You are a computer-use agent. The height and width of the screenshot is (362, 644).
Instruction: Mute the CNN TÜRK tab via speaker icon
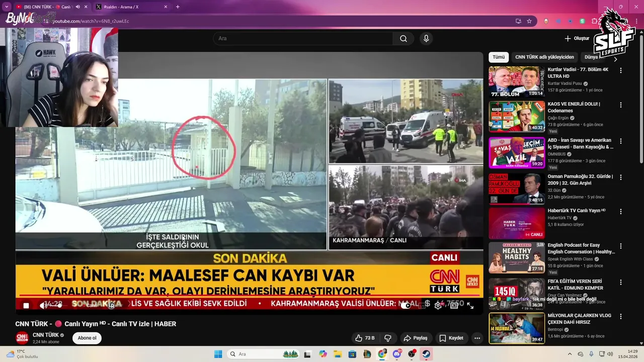tap(77, 7)
